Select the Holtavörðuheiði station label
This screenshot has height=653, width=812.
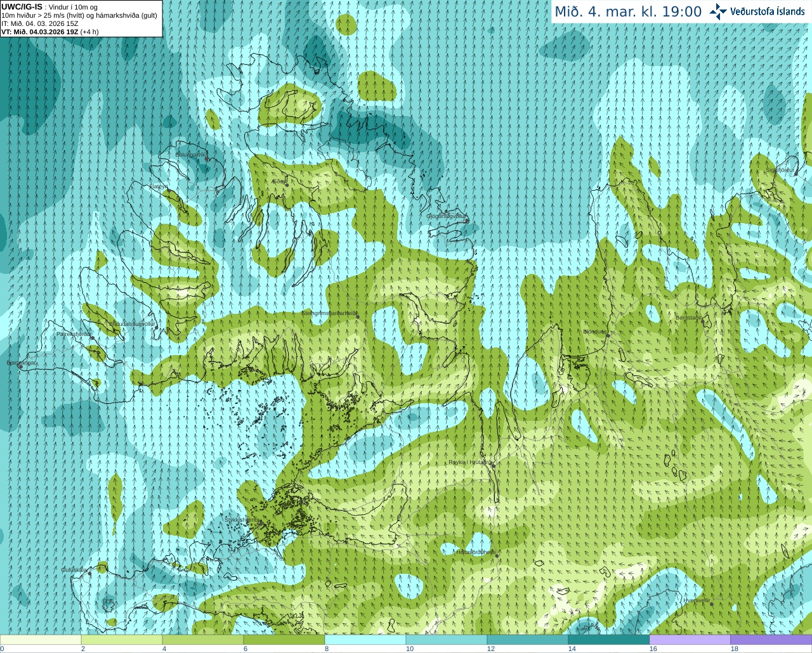point(476,552)
